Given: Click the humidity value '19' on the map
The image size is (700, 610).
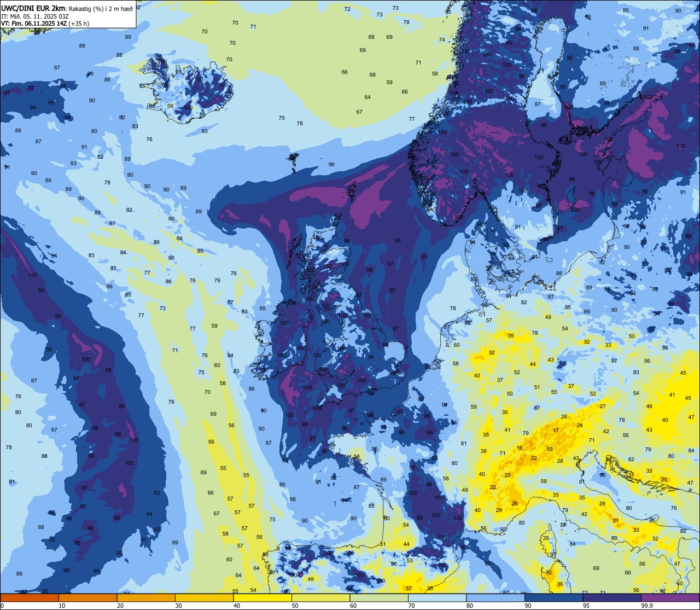Looking at the screenshot, I should pos(520,448).
